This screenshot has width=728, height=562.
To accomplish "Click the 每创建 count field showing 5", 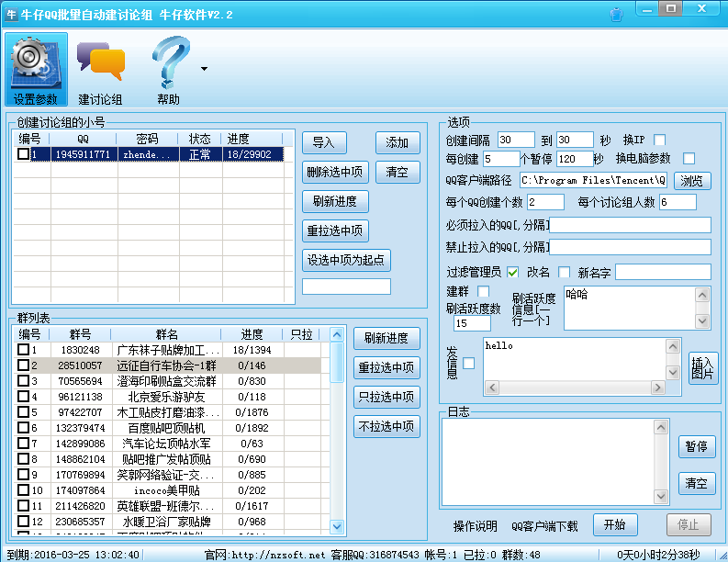I will [501, 159].
